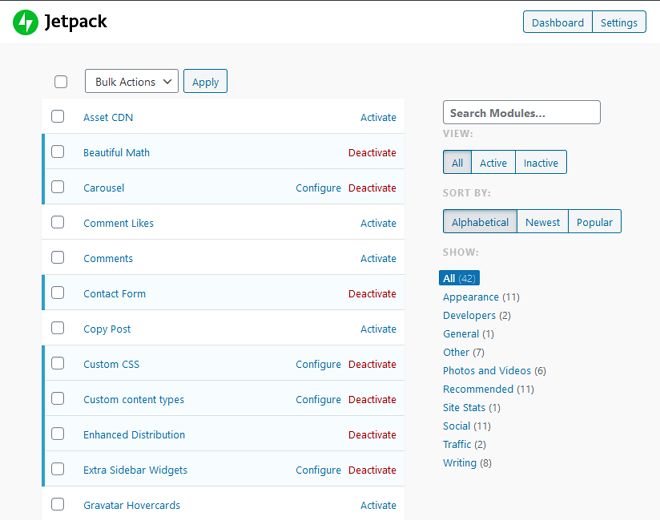The image size is (660, 520).
Task: Configure Custom content types module
Action: [x=318, y=400]
